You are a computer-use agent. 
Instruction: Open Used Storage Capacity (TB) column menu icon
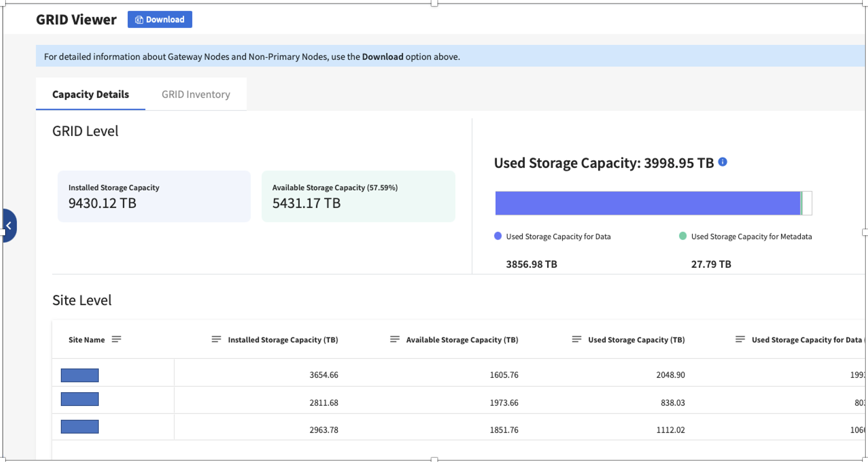[x=576, y=339]
